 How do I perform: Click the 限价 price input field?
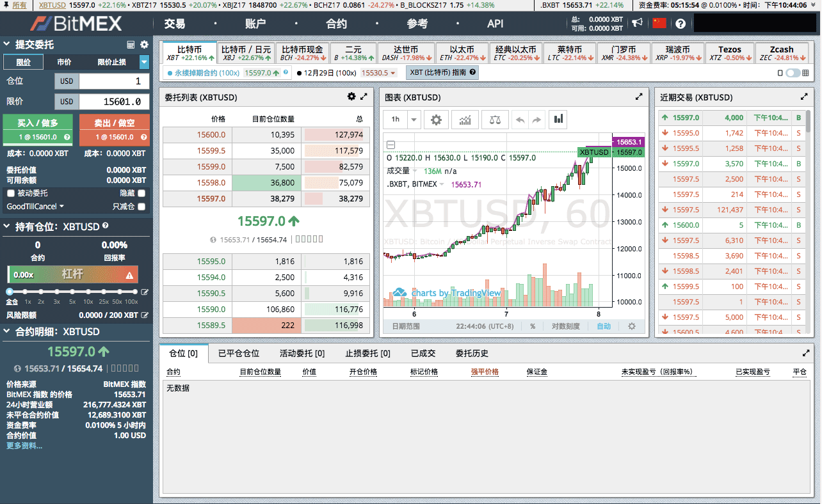click(x=115, y=101)
